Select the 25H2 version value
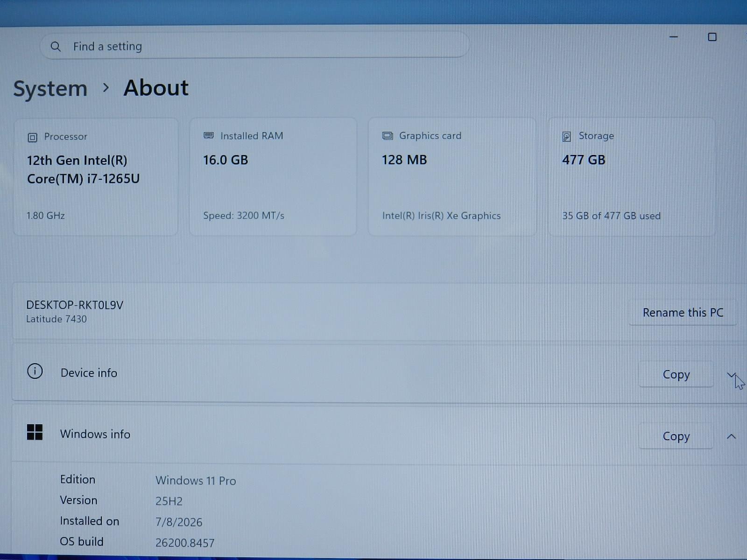The width and height of the screenshot is (747, 560). pyautogui.click(x=169, y=501)
